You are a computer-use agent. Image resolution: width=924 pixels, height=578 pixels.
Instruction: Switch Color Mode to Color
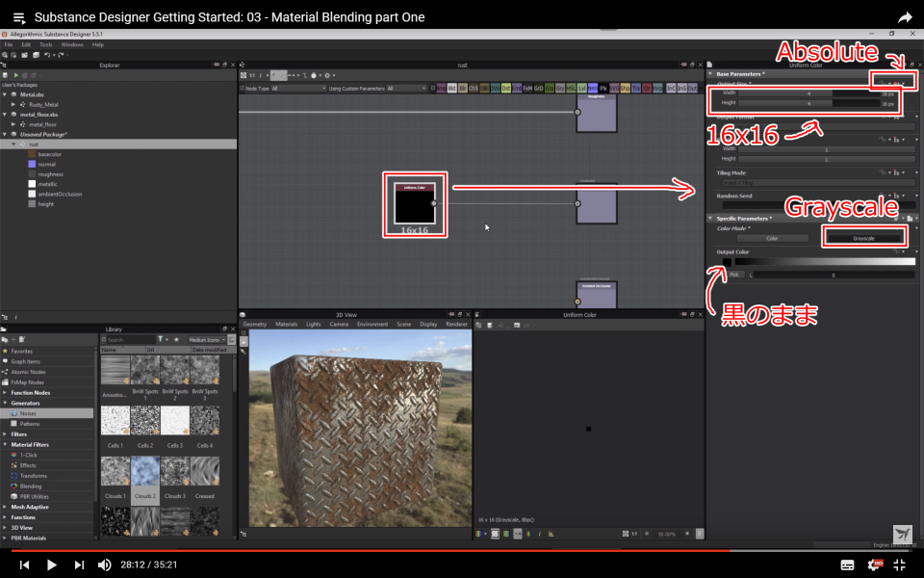(772, 238)
